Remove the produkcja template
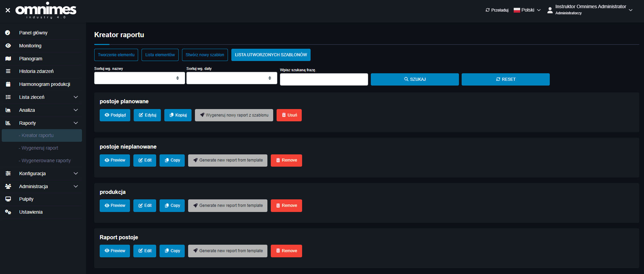 tap(286, 205)
